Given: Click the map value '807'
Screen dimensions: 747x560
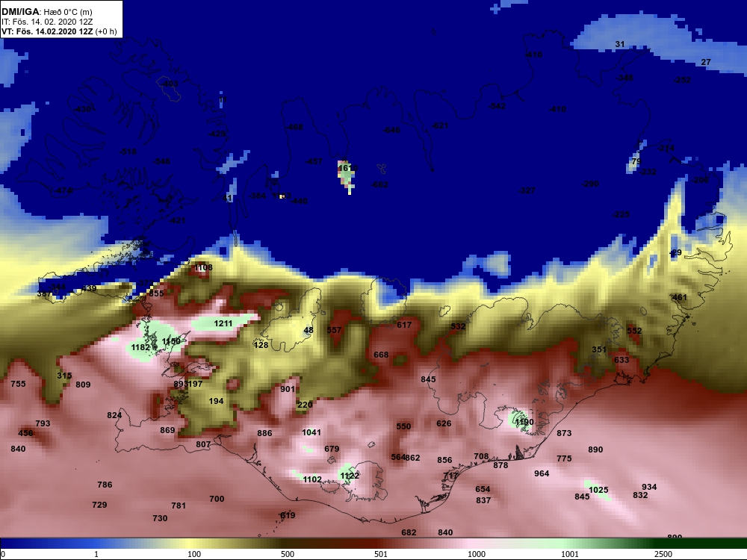Looking at the screenshot, I should click(203, 444).
